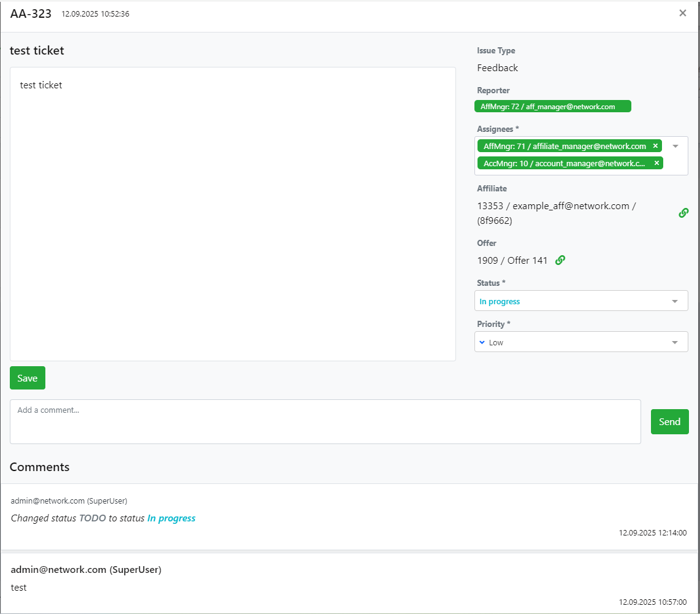Focus the Add a comment text field

(325, 421)
